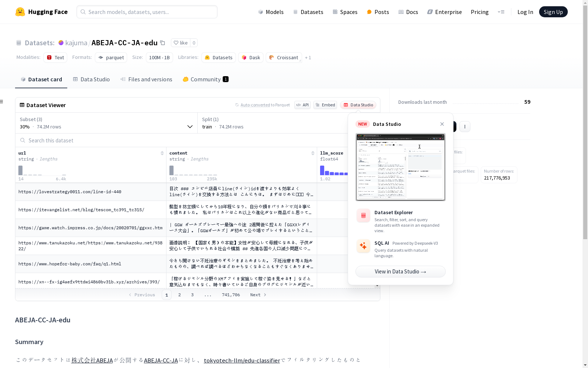Sort the content column
The height and width of the screenshot is (368, 588).
(x=313, y=153)
